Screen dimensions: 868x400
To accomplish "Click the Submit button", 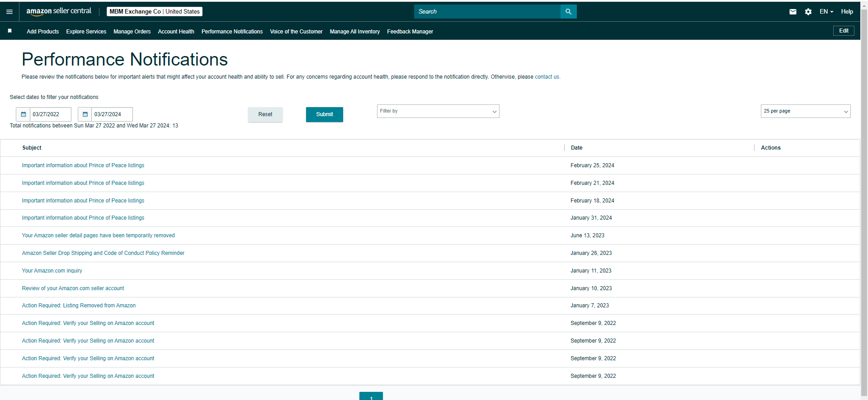I will pyautogui.click(x=325, y=114).
